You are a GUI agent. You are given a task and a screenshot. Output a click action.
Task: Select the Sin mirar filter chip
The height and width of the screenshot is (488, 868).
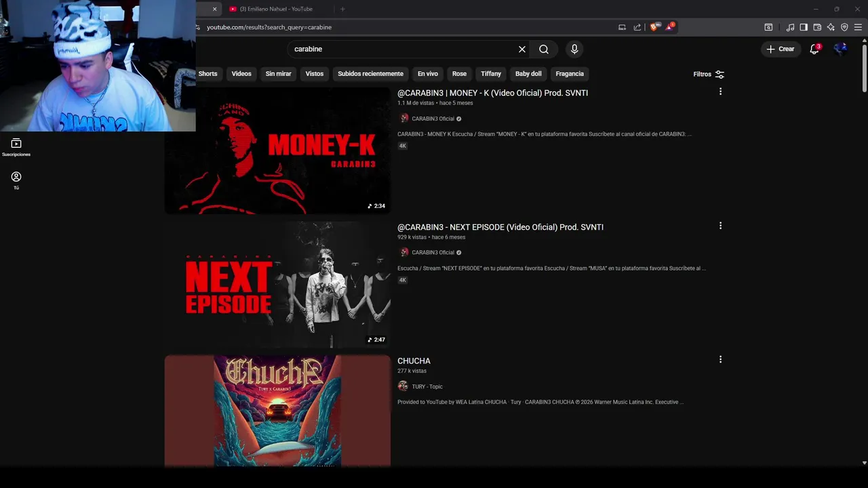[278, 74]
